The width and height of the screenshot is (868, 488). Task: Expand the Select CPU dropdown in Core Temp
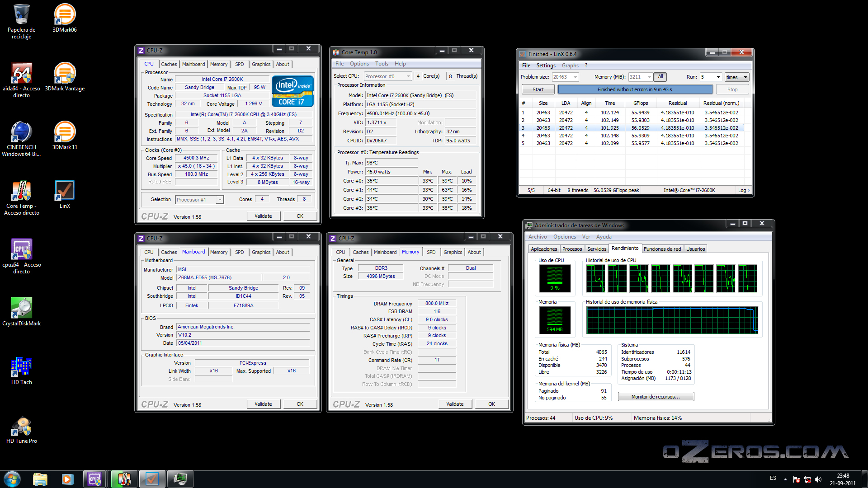tap(388, 76)
